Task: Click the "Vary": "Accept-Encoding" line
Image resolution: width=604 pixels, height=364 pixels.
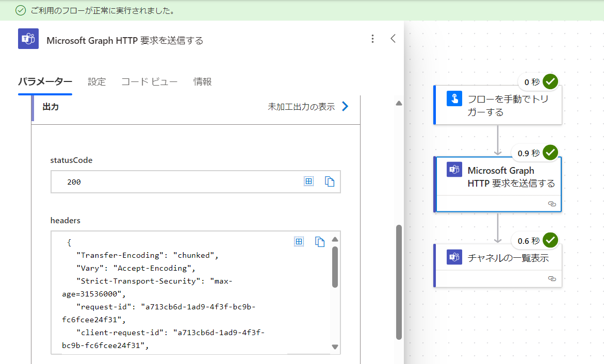Action: coord(136,268)
